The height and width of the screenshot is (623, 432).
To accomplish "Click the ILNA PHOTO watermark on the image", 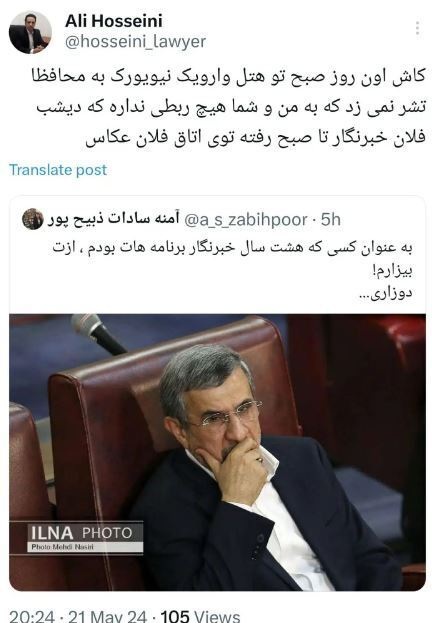I will pos(81,532).
